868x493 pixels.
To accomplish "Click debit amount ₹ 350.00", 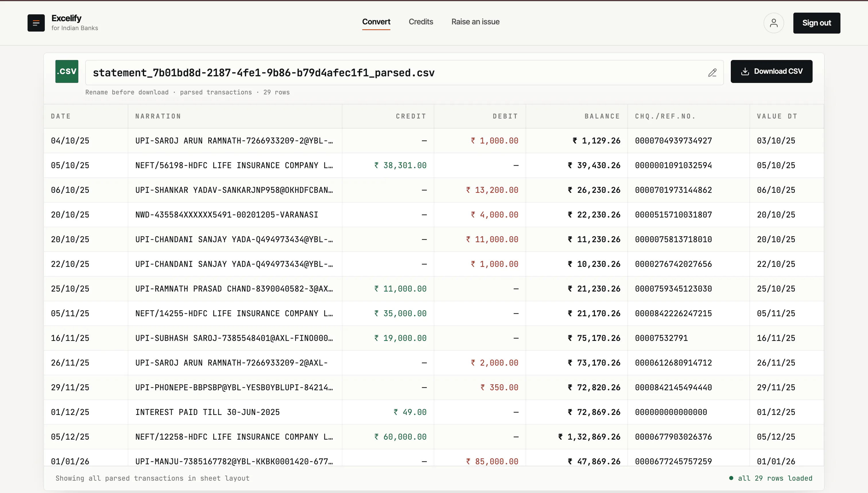I will click(x=499, y=388).
